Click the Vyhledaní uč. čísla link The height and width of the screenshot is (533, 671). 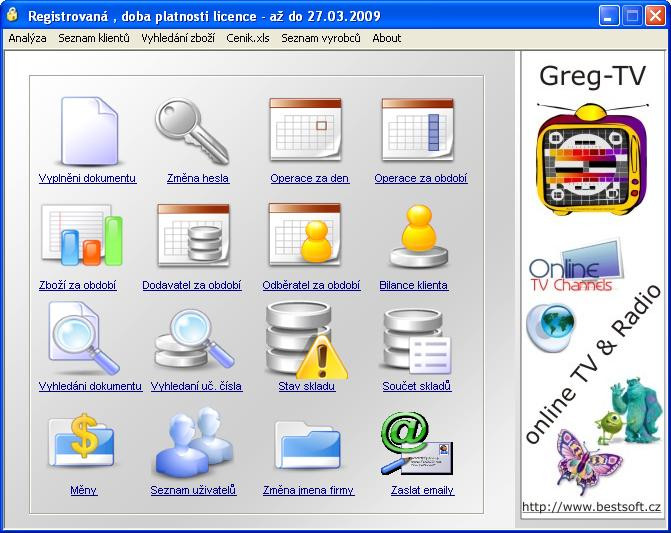click(196, 386)
